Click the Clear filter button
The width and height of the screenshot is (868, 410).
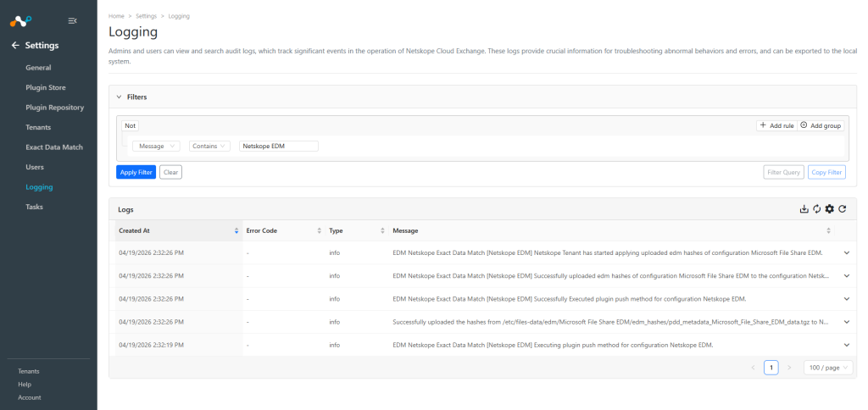pyautogui.click(x=171, y=172)
